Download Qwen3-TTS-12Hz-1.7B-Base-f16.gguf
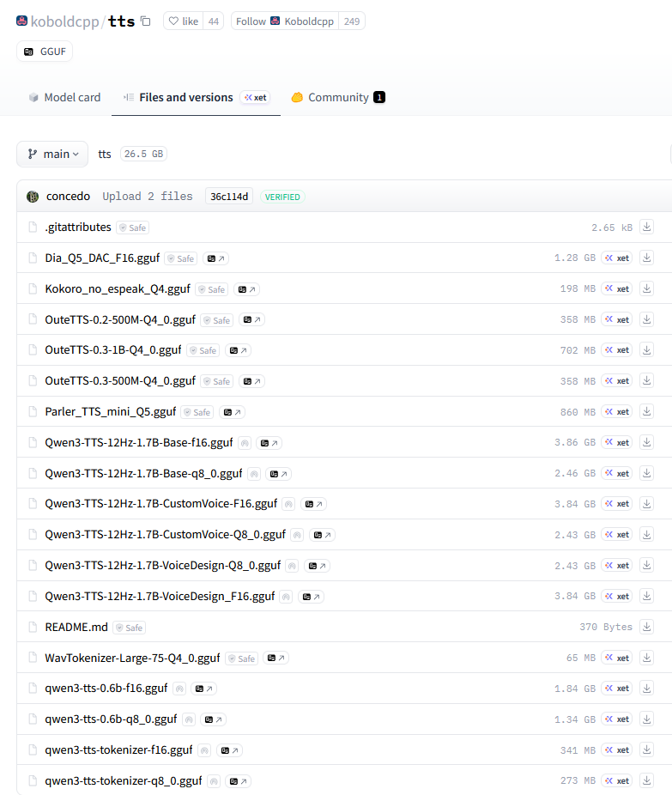 coord(646,442)
